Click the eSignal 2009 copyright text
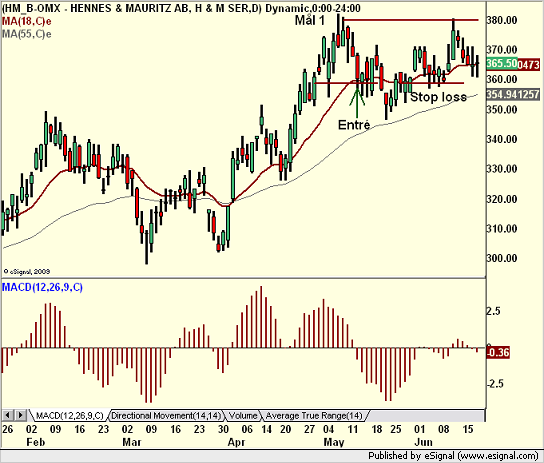Viewport: 544px width, 463px height. point(27,272)
